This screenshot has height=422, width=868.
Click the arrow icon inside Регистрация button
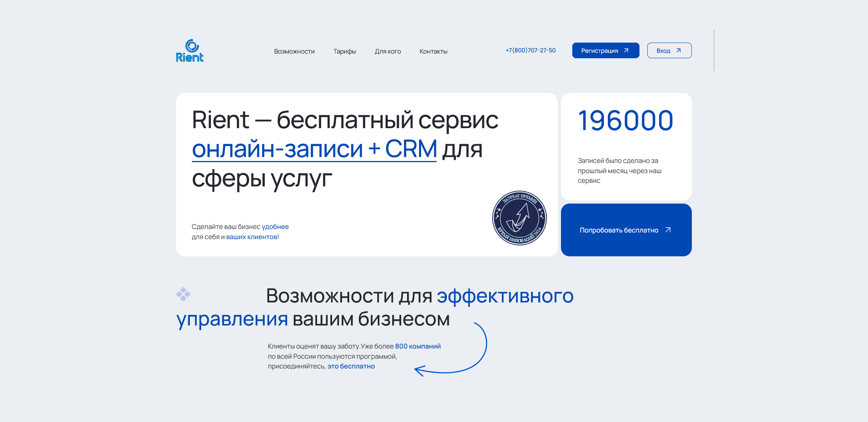(627, 50)
